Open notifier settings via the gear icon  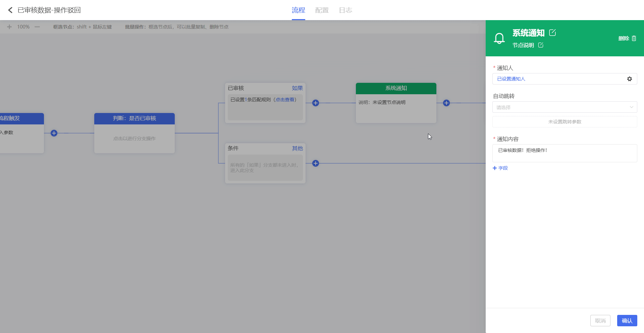pyautogui.click(x=629, y=79)
